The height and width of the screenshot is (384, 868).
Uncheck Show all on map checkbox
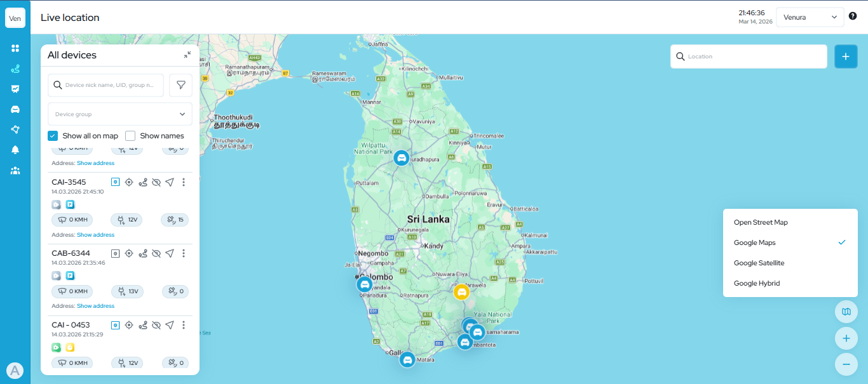(x=53, y=136)
